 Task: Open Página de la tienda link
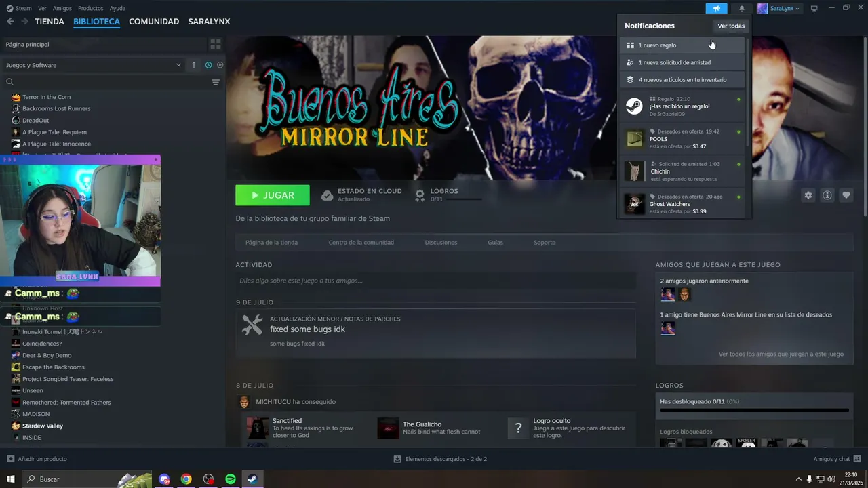point(271,243)
